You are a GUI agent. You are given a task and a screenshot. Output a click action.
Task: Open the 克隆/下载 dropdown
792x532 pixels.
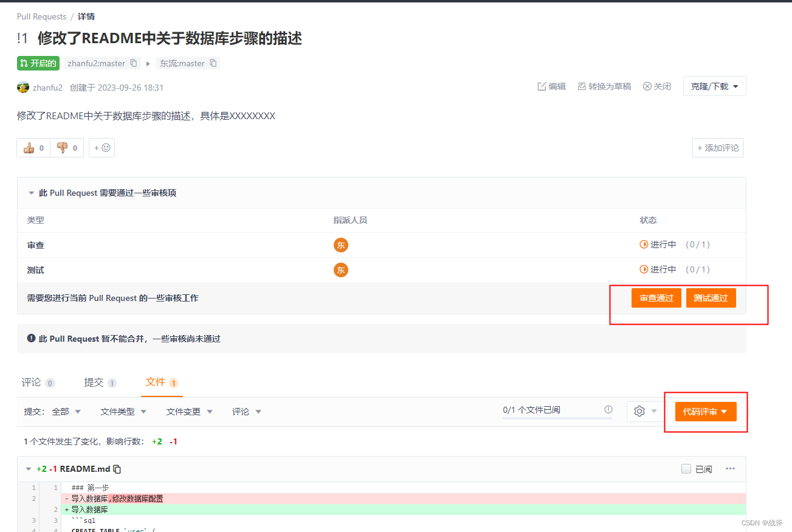coord(714,86)
